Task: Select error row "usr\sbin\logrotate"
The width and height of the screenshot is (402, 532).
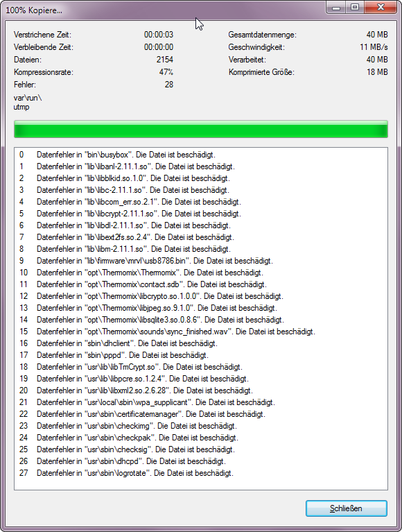Action: 201,473
